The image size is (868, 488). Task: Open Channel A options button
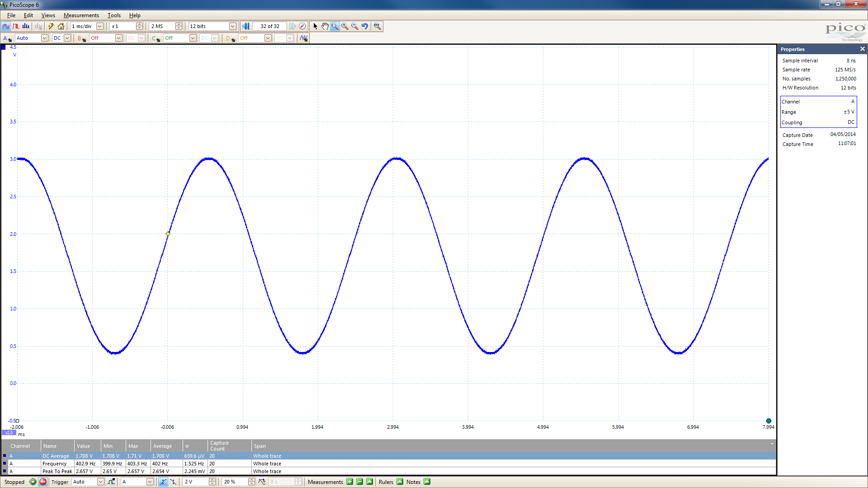(x=7, y=38)
